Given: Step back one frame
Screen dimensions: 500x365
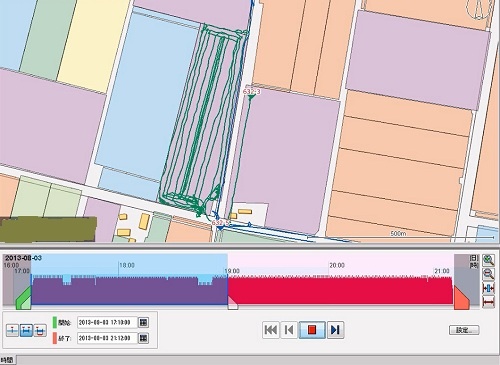Looking at the screenshot, I should 289,330.
